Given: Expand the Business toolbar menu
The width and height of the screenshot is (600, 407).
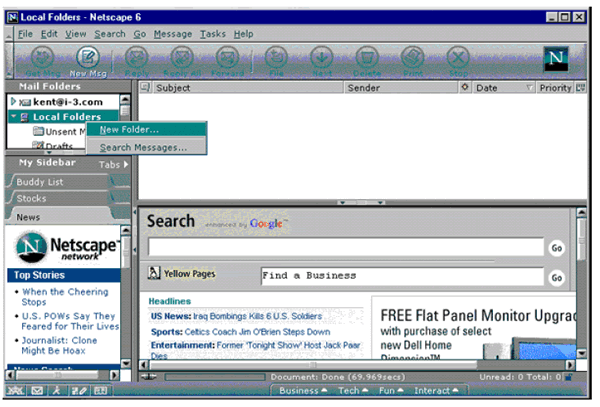Looking at the screenshot, I should [x=303, y=391].
